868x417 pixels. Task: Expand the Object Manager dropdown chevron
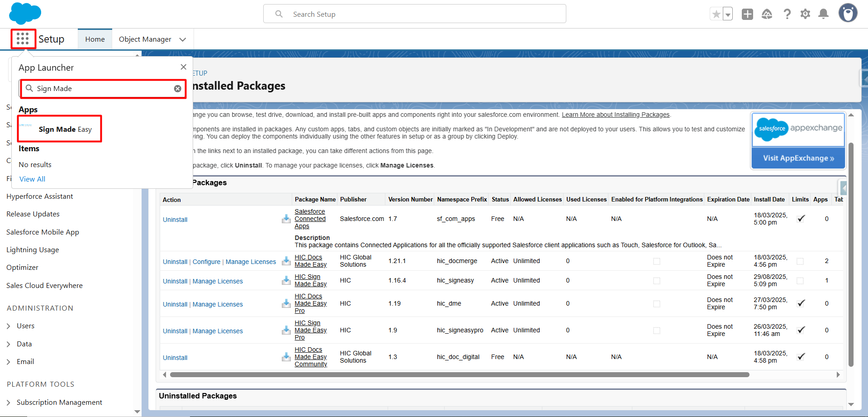point(183,39)
